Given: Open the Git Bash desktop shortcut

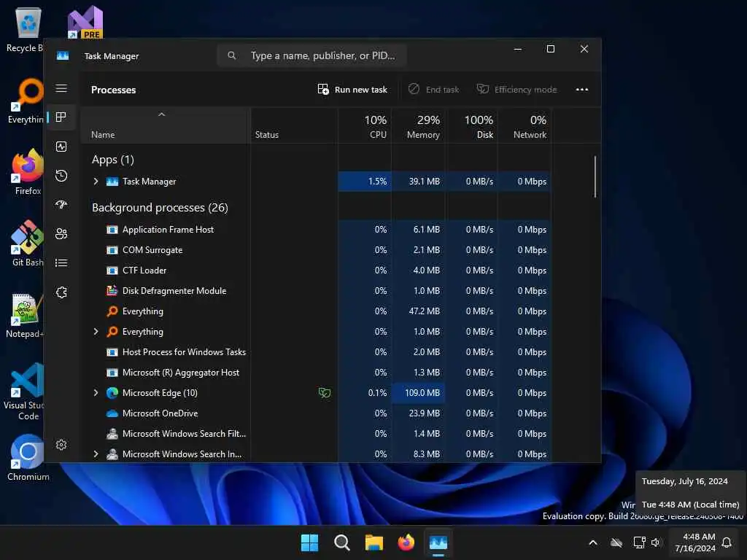Looking at the screenshot, I should [28, 243].
